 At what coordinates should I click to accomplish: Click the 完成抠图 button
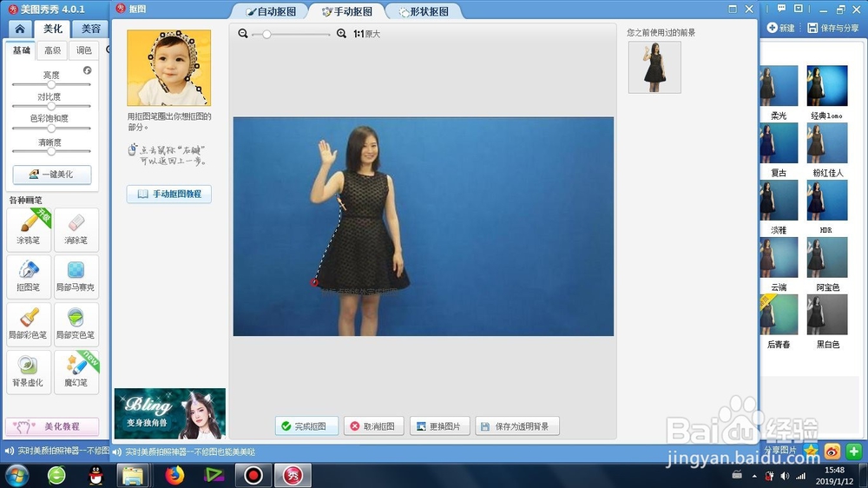306,426
